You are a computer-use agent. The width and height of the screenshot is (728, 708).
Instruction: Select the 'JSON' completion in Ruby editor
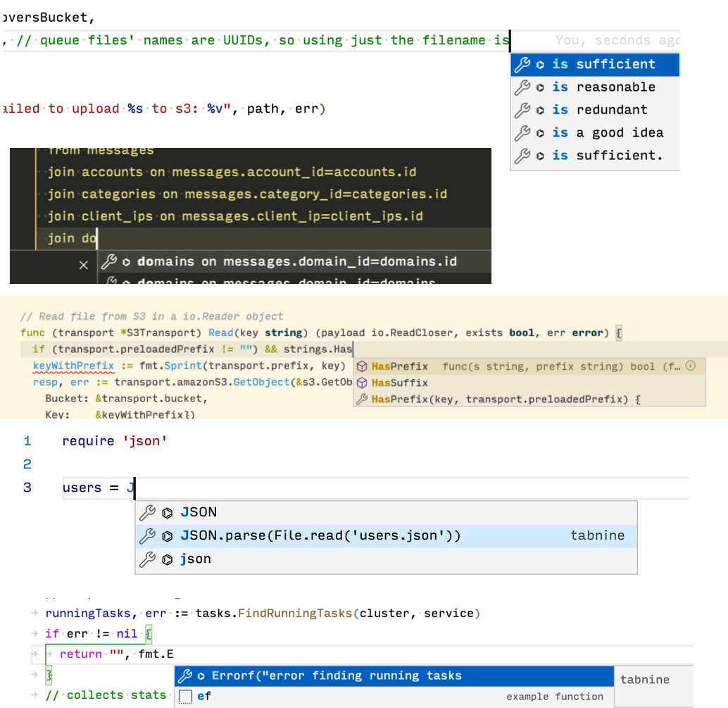pos(386,512)
